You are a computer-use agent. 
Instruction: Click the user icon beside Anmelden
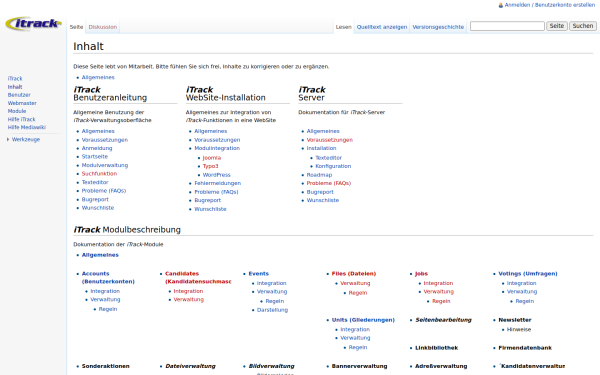pyautogui.click(x=501, y=5)
